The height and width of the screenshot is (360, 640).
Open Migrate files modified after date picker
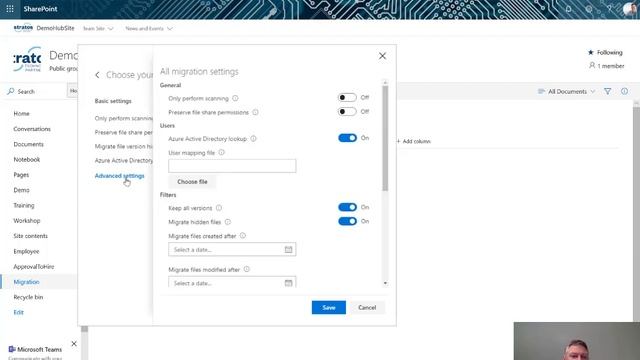tap(232, 282)
